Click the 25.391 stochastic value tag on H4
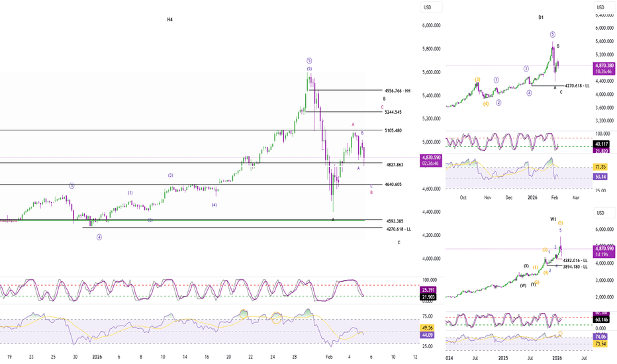The image size is (617, 364). pyautogui.click(x=428, y=290)
